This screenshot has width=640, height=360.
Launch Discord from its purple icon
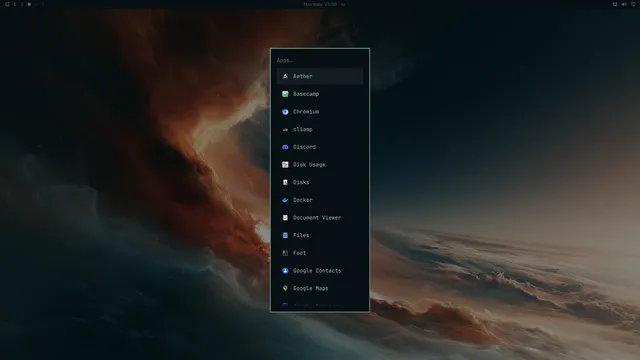tap(285, 147)
